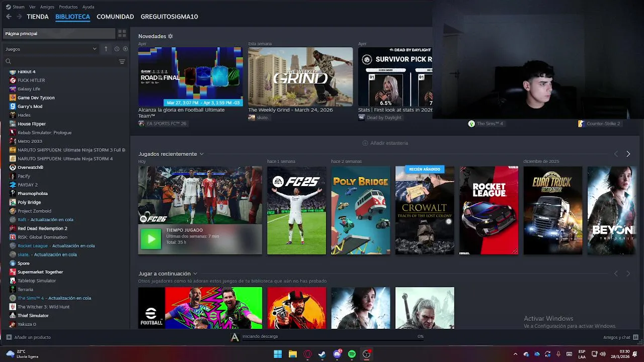644x362 pixels.
Task: Open weather widget showing 22°C
Action: pos(23,354)
